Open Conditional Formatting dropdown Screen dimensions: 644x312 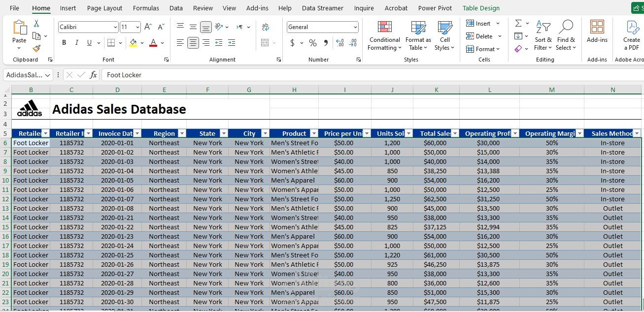pyautogui.click(x=384, y=35)
